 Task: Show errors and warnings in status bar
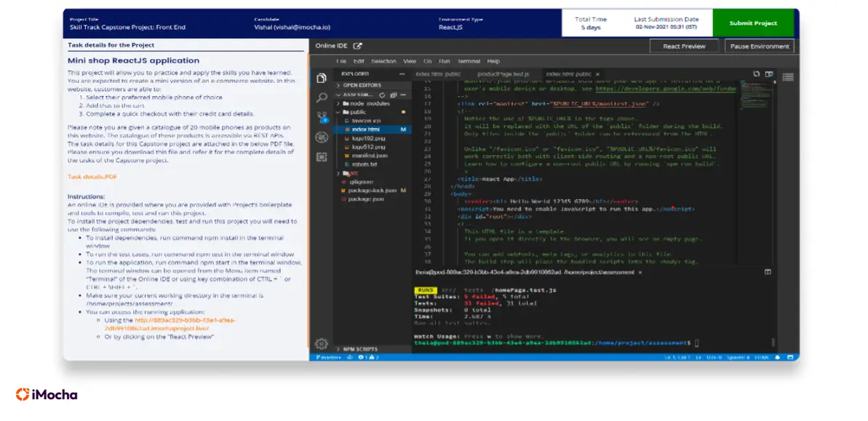pos(368,358)
